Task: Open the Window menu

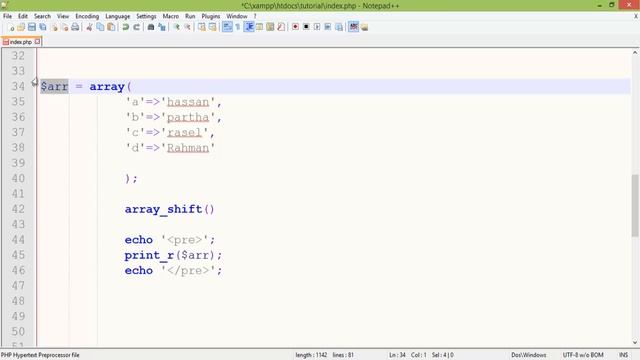Action: pos(237,16)
